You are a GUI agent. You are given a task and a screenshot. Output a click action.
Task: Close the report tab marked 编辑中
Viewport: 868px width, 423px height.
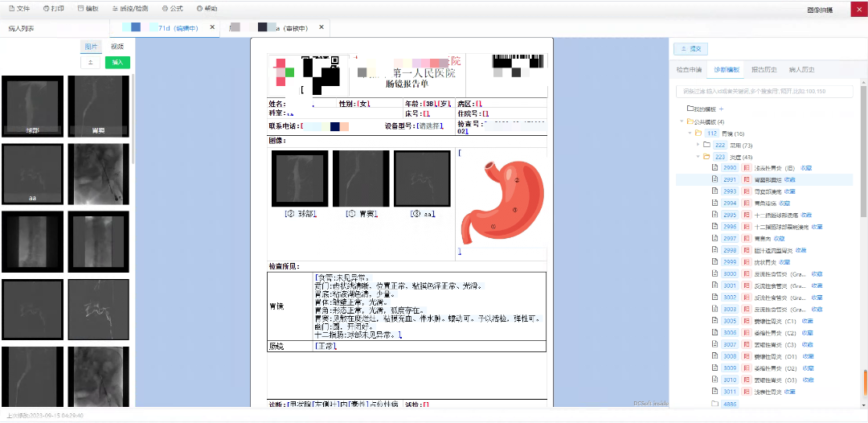click(212, 27)
